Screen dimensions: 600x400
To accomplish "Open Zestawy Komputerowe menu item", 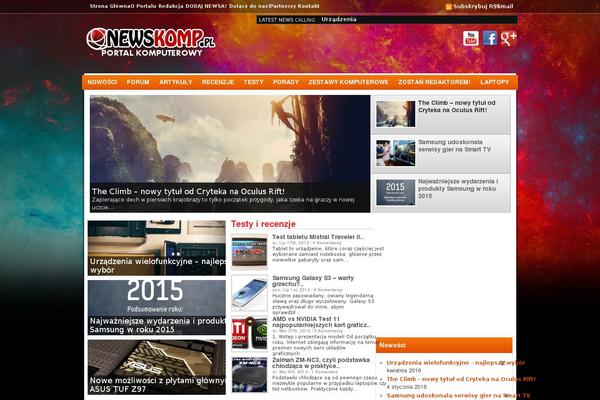I will [x=348, y=82].
